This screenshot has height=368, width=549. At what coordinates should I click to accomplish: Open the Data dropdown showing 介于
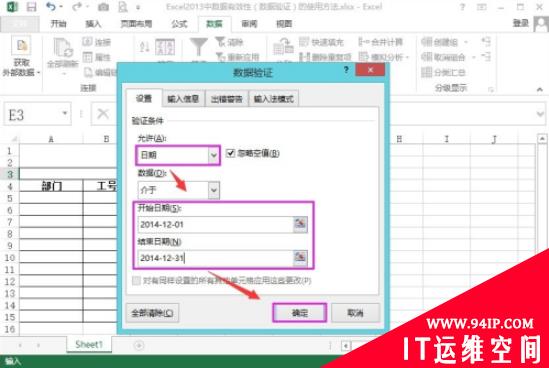click(x=178, y=190)
